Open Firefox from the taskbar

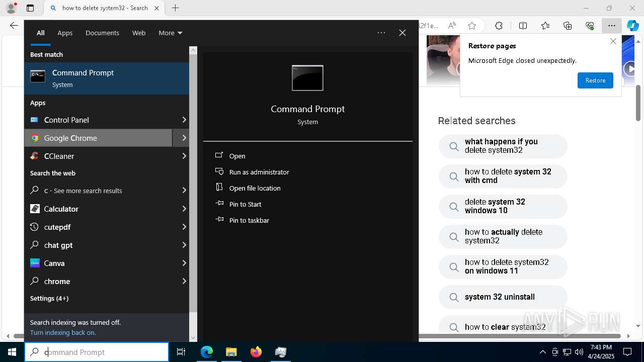[256, 352]
